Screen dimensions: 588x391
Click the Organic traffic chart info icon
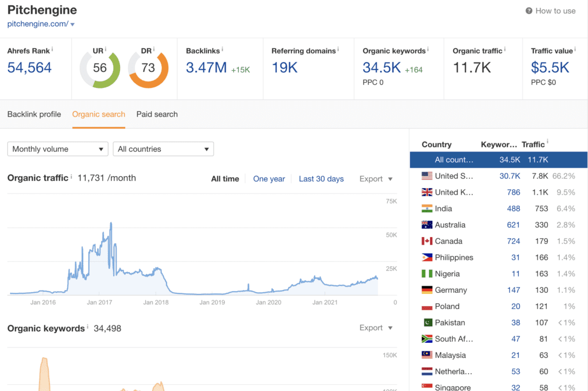point(71,176)
